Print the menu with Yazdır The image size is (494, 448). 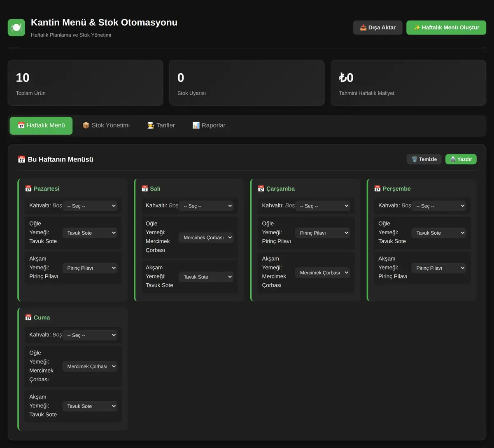pos(461,159)
